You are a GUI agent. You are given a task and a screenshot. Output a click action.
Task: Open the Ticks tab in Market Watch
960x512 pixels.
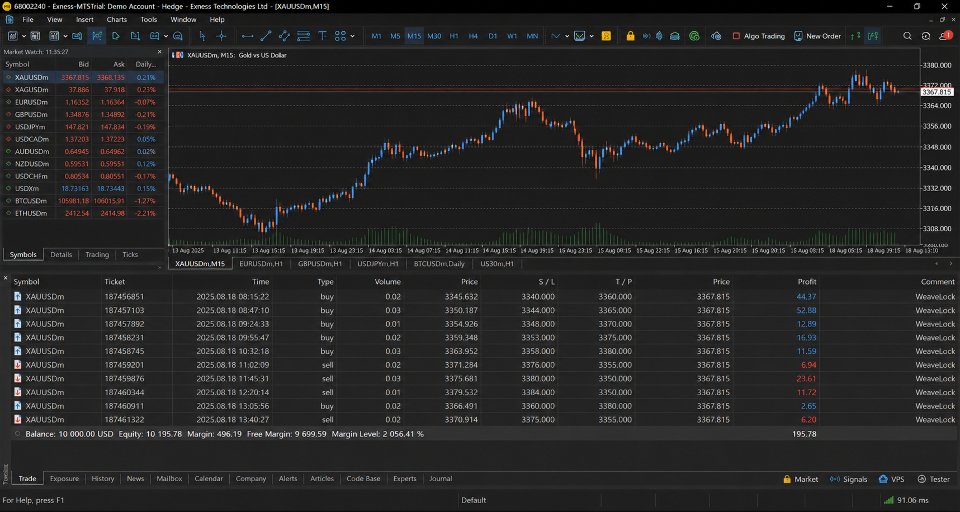[x=130, y=255]
